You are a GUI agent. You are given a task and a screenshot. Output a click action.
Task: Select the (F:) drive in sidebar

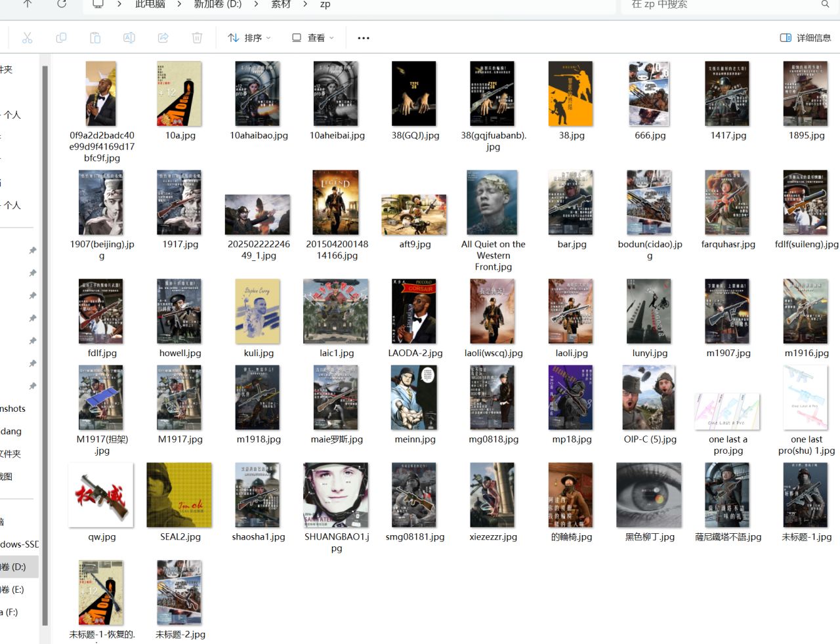[18, 612]
